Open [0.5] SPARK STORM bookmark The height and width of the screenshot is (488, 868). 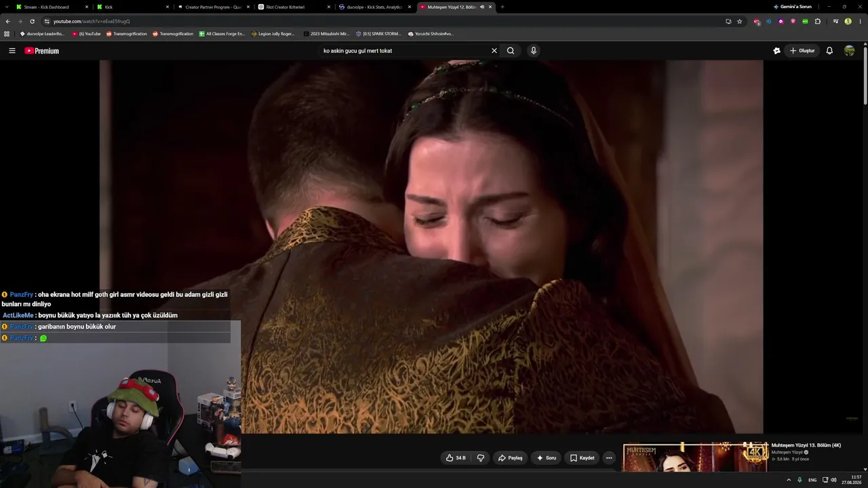tap(378, 33)
